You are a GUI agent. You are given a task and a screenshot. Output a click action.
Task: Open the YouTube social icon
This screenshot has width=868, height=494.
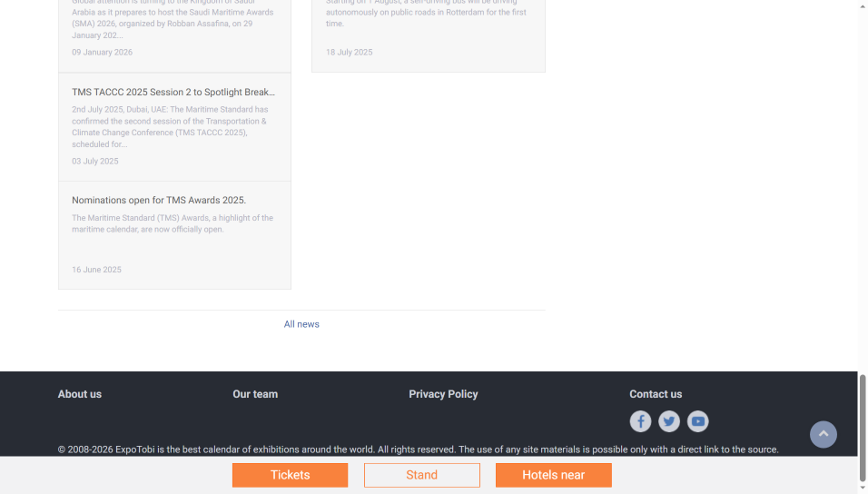(x=697, y=421)
